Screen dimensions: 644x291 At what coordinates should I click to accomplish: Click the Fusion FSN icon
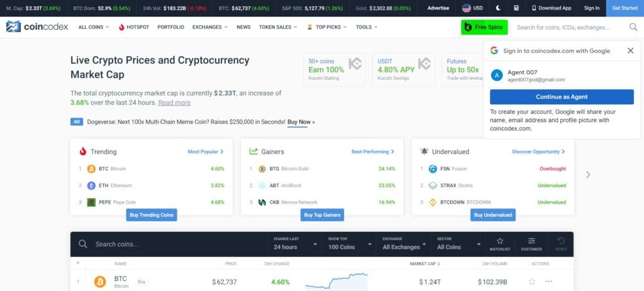click(x=433, y=168)
